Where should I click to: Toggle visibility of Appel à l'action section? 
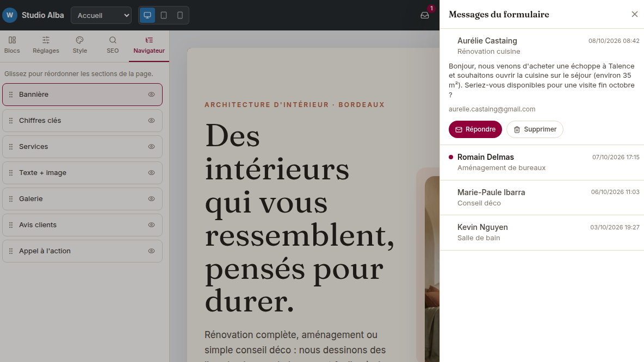[152, 251]
